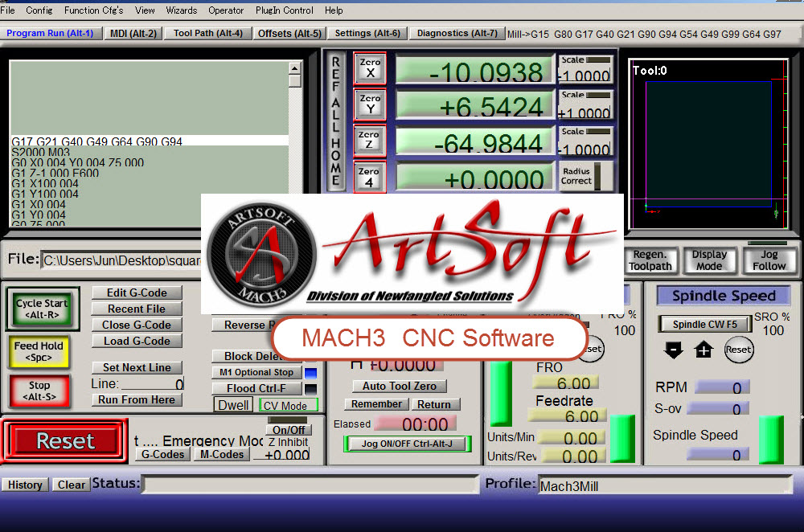
Task: Click the toolpath display preview
Action: 708,145
